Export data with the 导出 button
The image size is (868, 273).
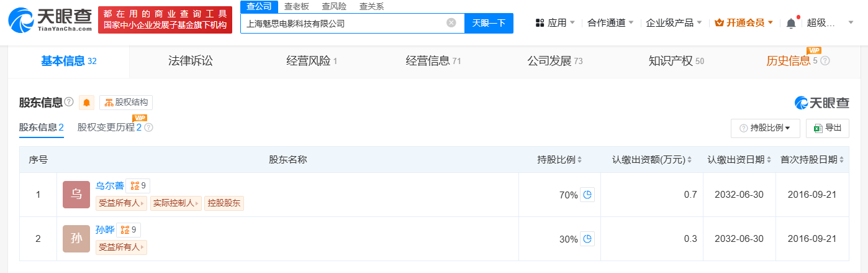click(828, 128)
